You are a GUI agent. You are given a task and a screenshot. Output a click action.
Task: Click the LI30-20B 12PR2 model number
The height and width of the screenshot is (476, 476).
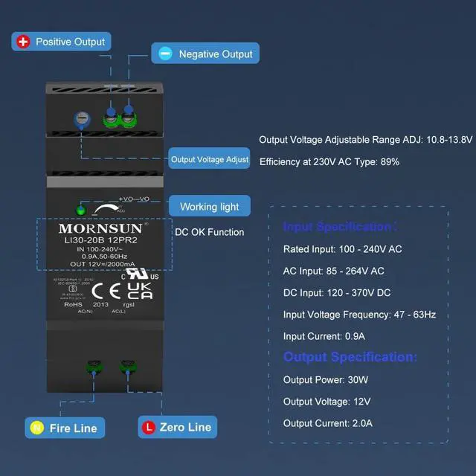[x=101, y=240]
